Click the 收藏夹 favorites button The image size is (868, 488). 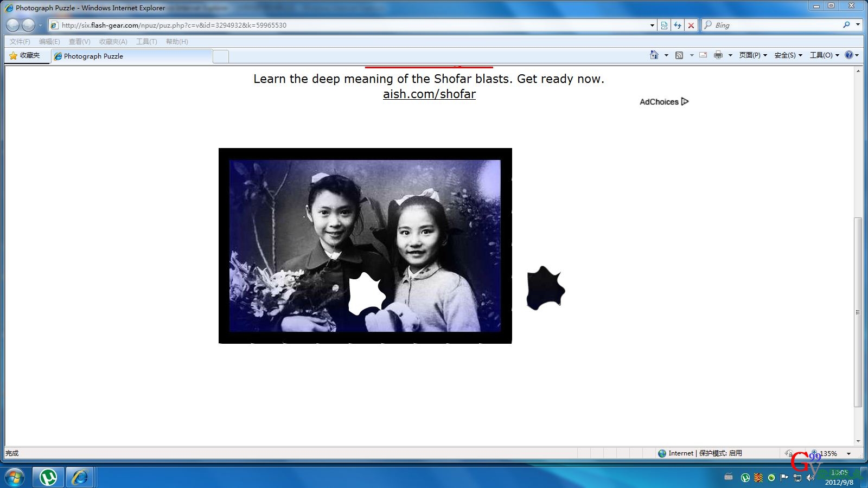[x=25, y=55]
